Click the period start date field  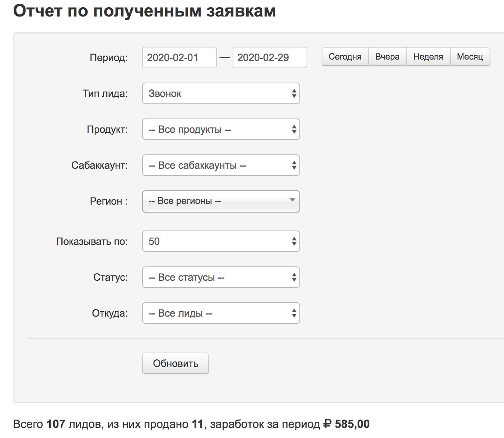(179, 57)
